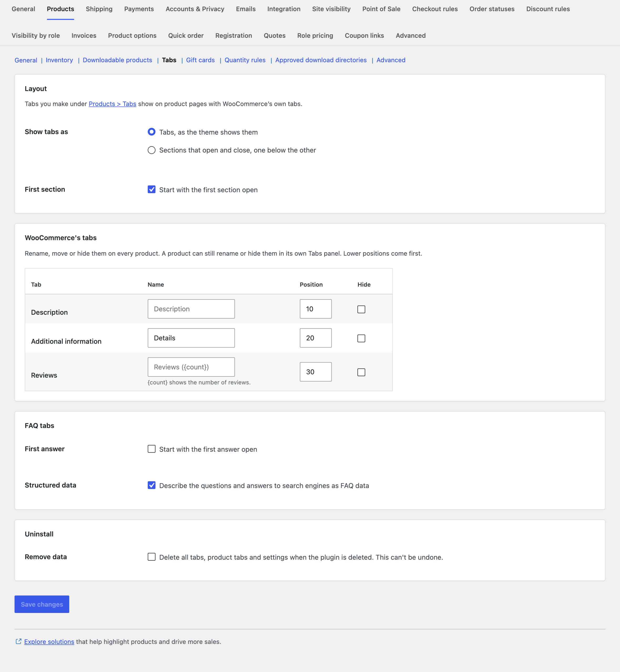Viewport: 620px width, 672px height.
Task: Choose 'Sections that open and close' radio option
Action: 152,150
